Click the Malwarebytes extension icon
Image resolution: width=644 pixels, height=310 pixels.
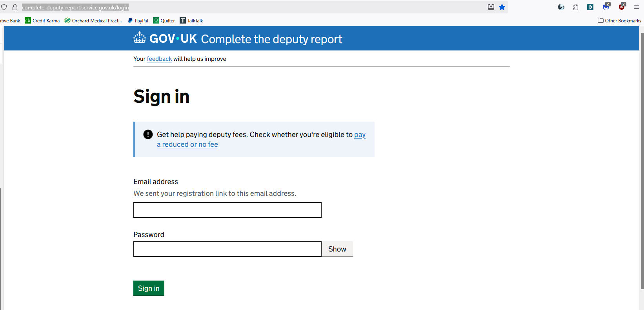point(606,7)
